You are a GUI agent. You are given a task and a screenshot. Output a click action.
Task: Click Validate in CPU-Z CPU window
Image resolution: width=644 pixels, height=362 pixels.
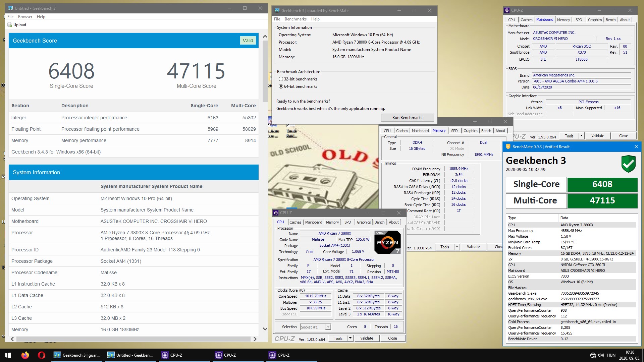(367, 338)
